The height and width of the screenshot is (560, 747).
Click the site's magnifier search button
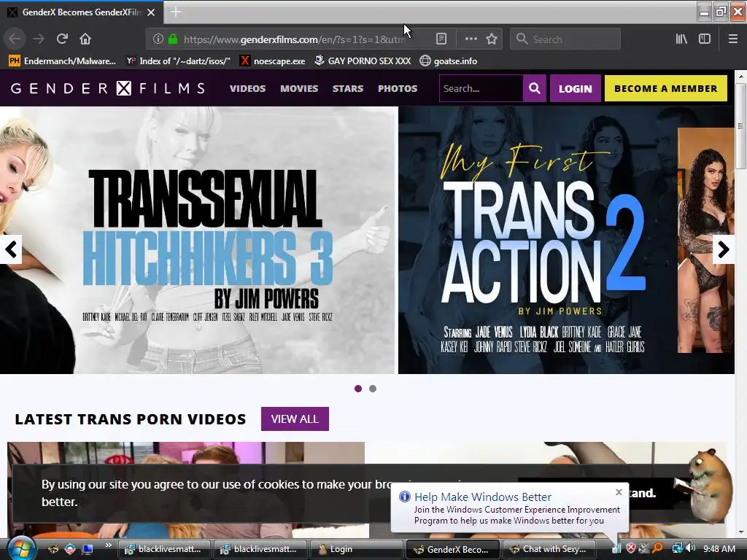(535, 88)
